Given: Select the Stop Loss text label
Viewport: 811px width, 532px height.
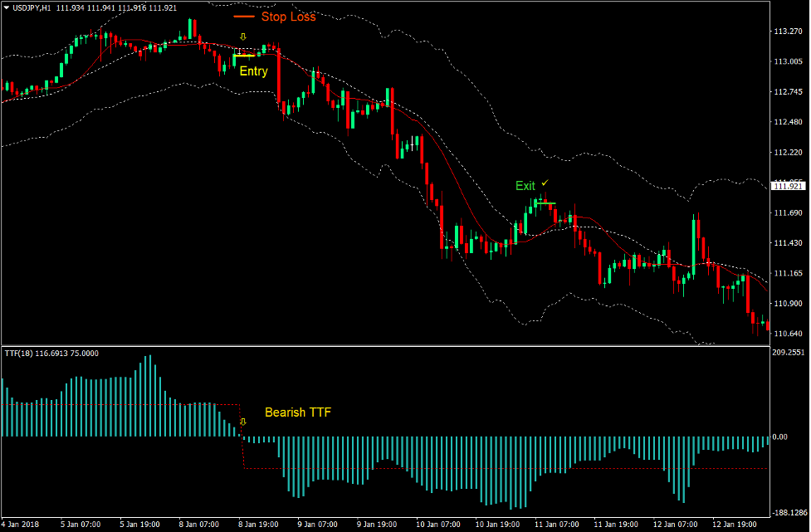Looking at the screenshot, I should (x=289, y=17).
